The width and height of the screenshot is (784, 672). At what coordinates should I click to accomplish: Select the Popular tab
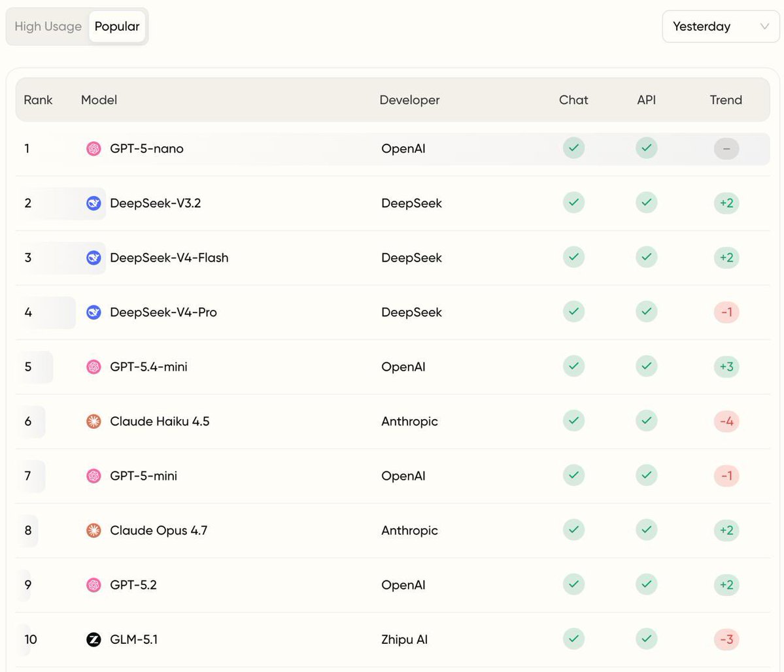tap(117, 27)
